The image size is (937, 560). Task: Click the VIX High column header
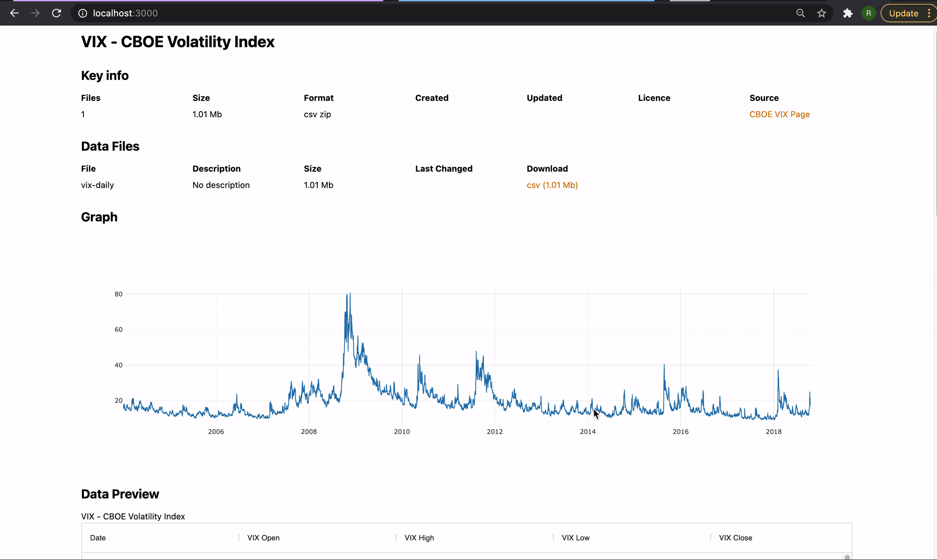tap(419, 538)
